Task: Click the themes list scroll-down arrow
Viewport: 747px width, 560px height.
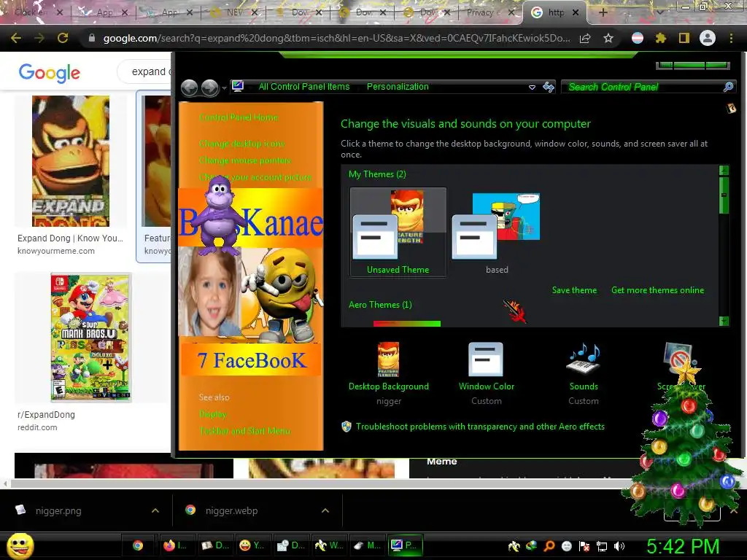Action: point(724,321)
